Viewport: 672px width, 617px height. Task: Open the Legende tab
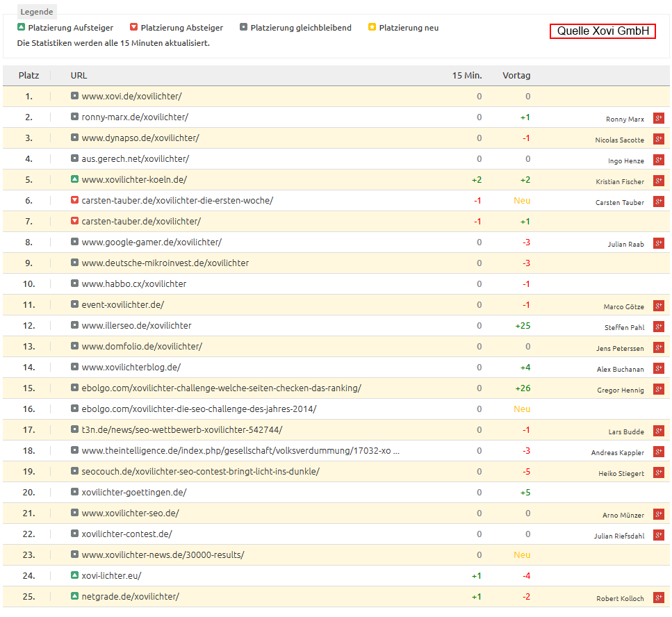point(36,12)
